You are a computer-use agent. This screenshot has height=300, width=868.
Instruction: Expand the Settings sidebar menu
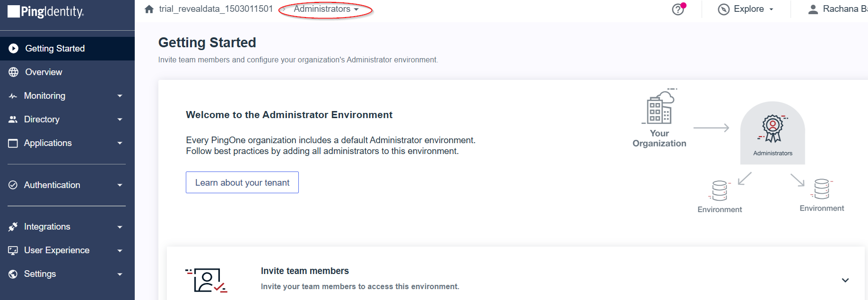coord(66,274)
